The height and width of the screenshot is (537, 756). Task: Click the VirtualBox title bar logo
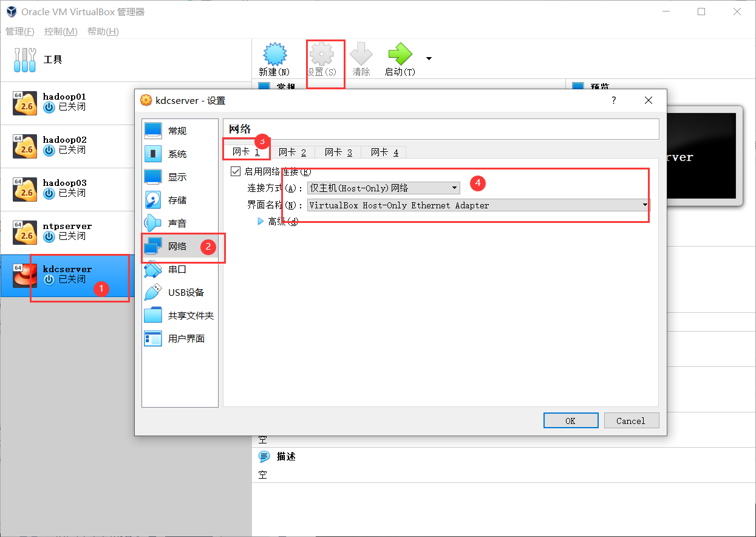click(12, 12)
